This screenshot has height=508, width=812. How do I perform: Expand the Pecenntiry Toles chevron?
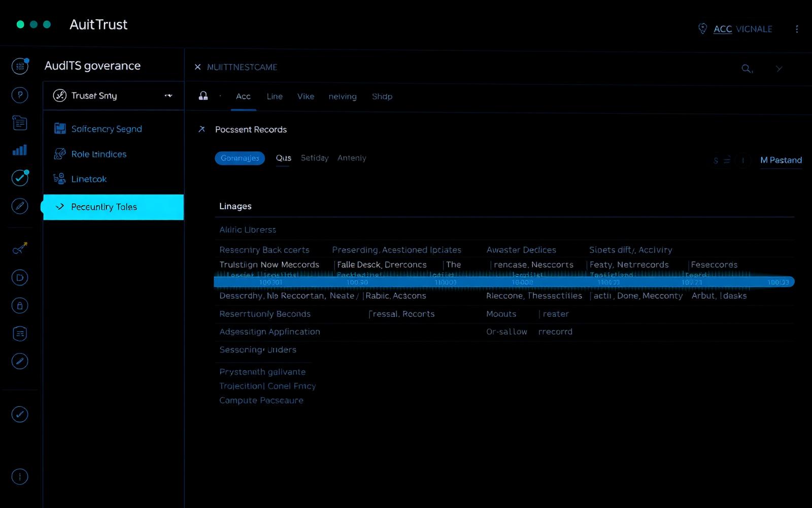coord(60,207)
